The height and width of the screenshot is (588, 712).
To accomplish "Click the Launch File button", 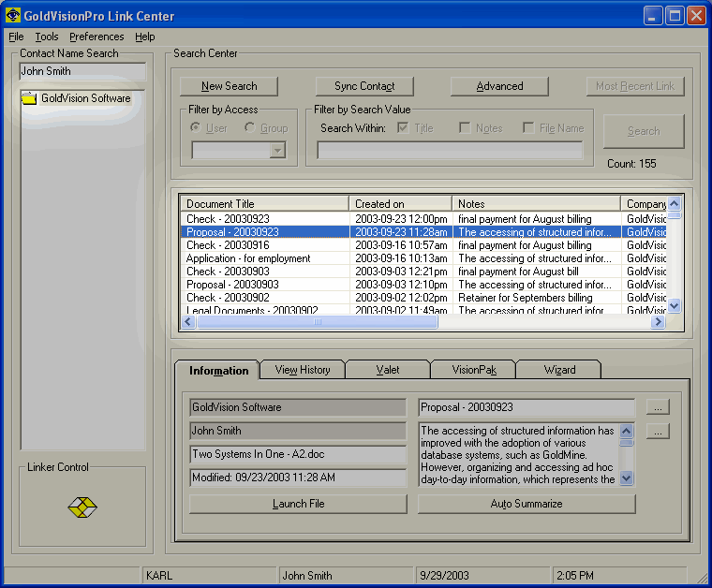I will [x=298, y=504].
